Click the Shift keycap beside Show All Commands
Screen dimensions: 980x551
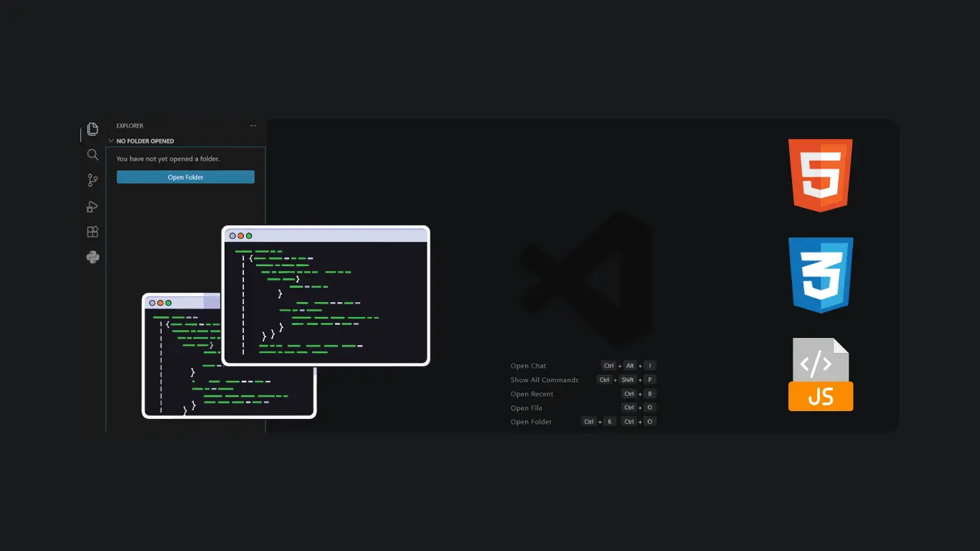628,380
